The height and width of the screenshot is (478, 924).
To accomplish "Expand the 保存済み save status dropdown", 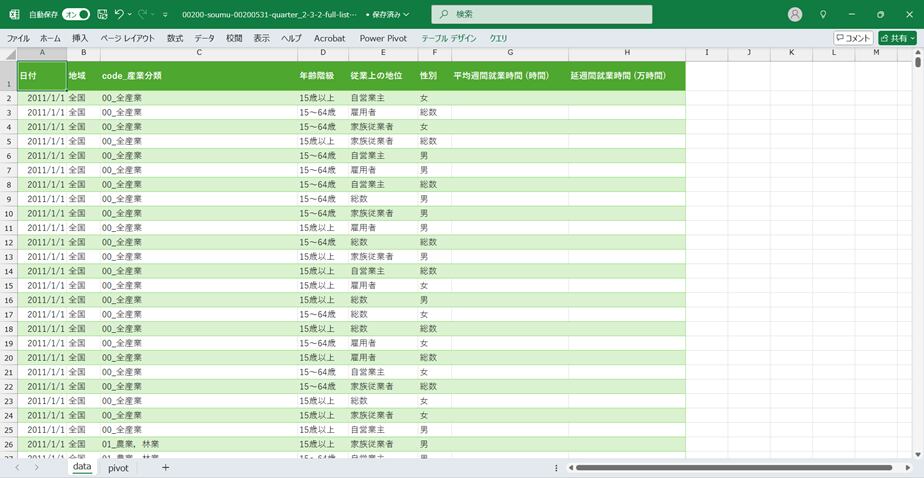I will [387, 15].
